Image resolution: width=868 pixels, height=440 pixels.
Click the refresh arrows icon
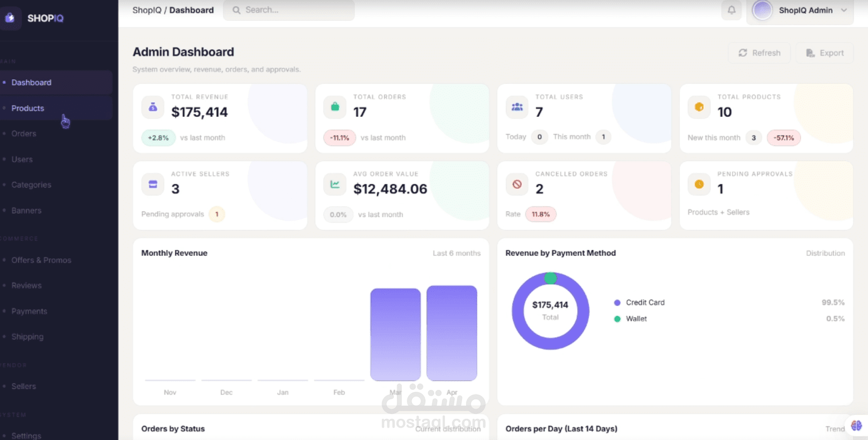pos(743,53)
